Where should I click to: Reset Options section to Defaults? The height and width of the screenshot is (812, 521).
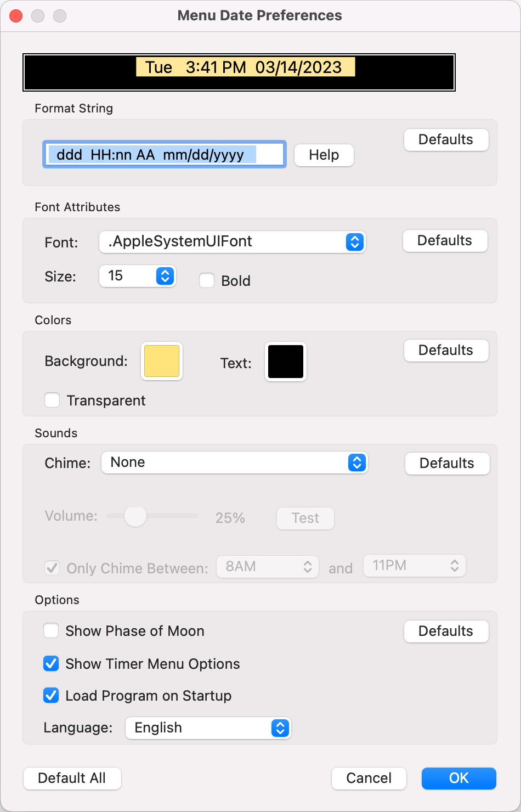pyautogui.click(x=446, y=631)
